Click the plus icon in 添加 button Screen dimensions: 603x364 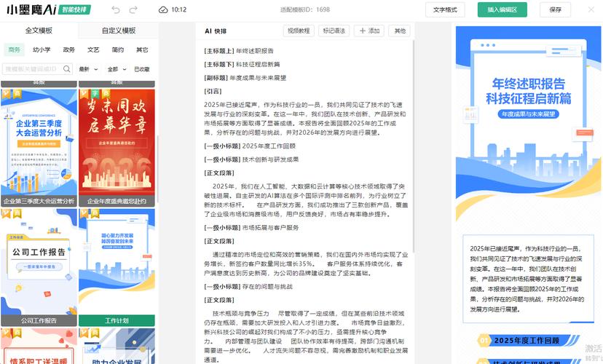[x=362, y=31]
